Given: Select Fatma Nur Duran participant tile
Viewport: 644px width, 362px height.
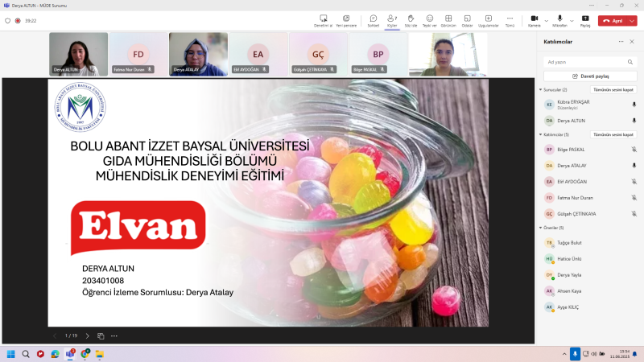Looking at the screenshot, I should tap(138, 54).
